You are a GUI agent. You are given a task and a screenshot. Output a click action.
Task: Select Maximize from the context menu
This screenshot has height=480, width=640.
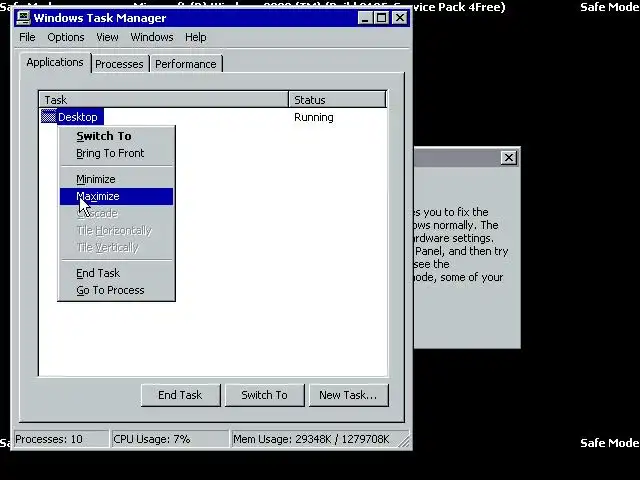[116, 196]
